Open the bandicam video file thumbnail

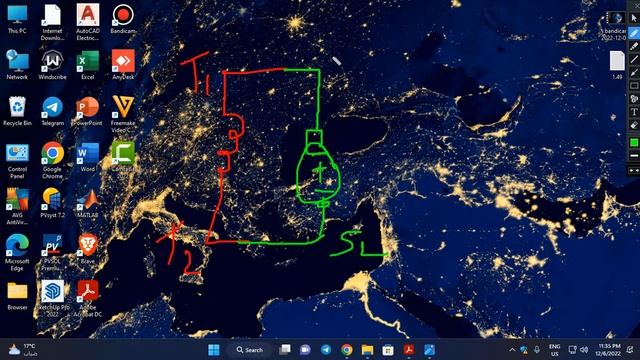[x=616, y=25]
